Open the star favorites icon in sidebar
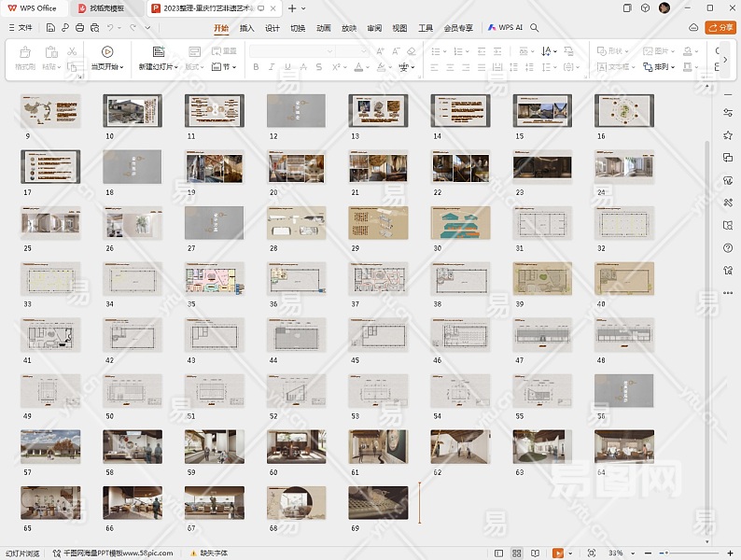 coord(728,135)
